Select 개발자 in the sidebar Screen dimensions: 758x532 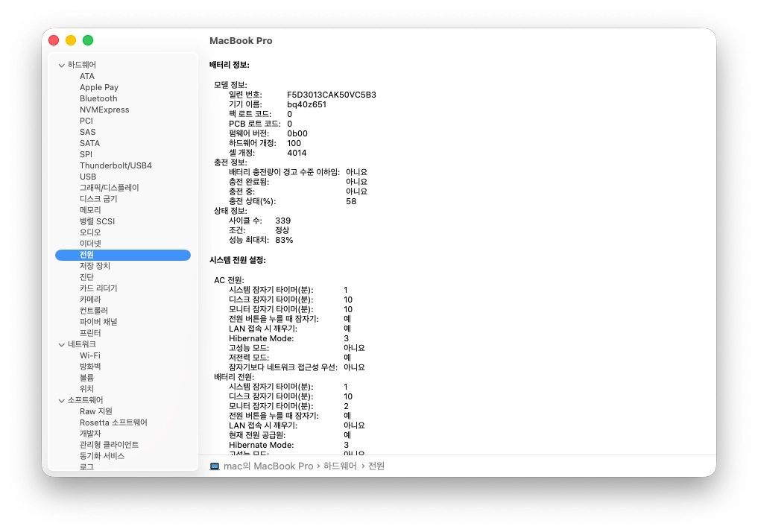tap(90, 434)
